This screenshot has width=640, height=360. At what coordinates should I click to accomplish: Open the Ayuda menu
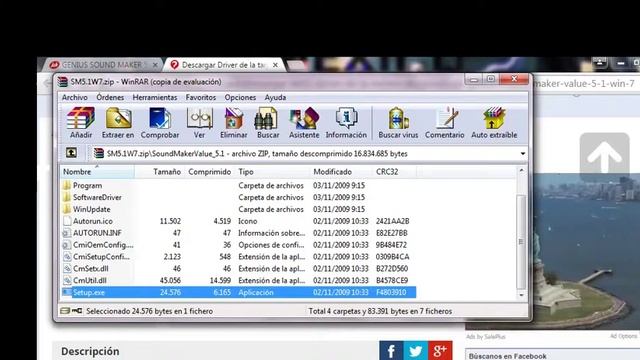tap(275, 98)
